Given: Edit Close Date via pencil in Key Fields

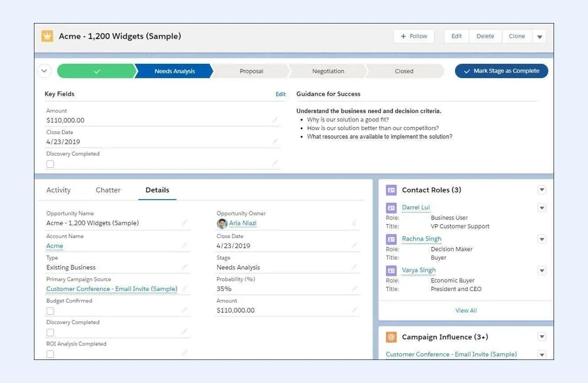Looking at the screenshot, I should tap(275, 141).
